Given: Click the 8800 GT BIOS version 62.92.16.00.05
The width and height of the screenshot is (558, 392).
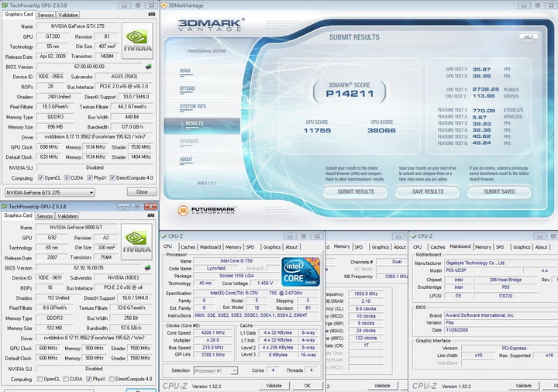Looking at the screenshot, I should (x=89, y=268).
